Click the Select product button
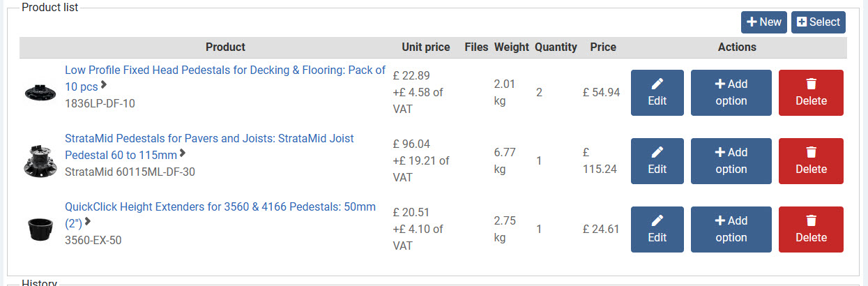This screenshot has width=868, height=286. point(818,22)
